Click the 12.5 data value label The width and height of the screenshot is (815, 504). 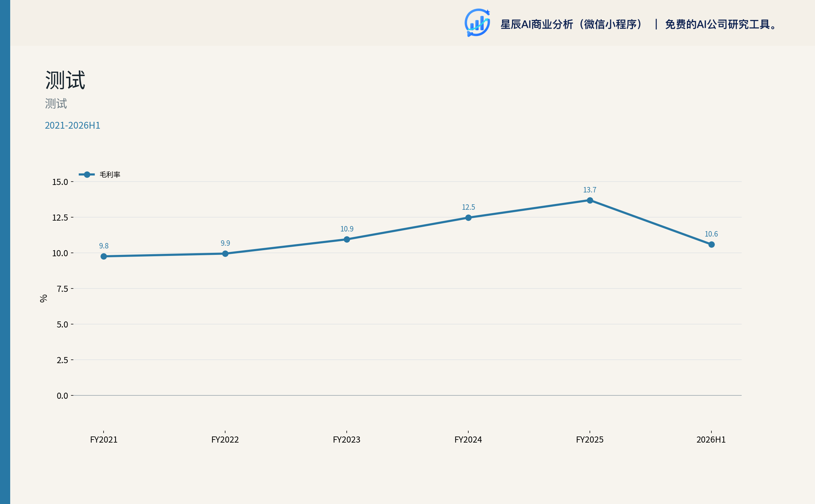pos(468,207)
